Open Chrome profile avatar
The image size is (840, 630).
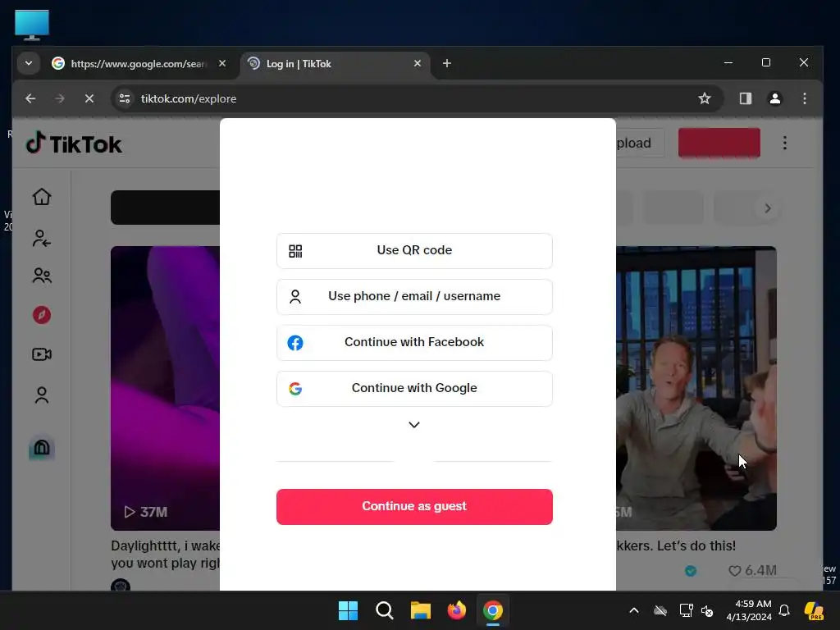coord(774,98)
